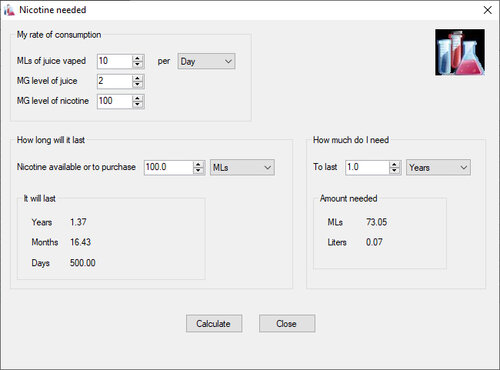The height and width of the screenshot is (370, 500).
Task: Increase MLs of juice vaped value
Action: [137, 58]
